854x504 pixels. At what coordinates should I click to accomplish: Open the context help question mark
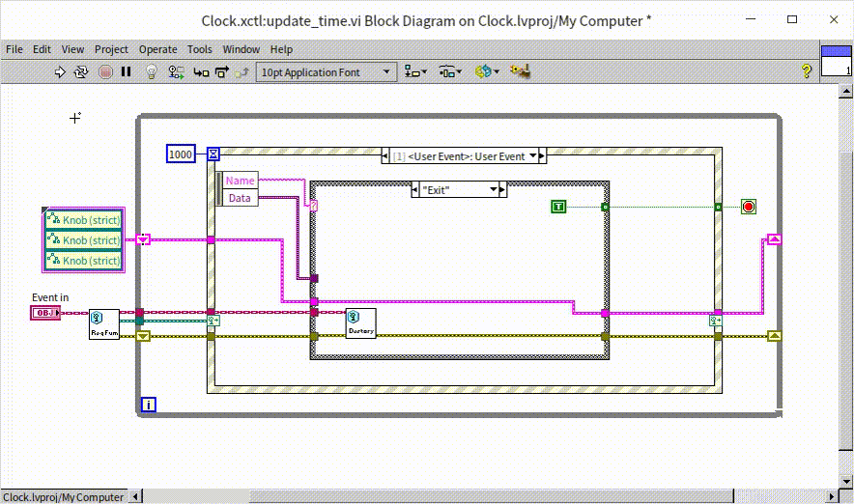[806, 71]
